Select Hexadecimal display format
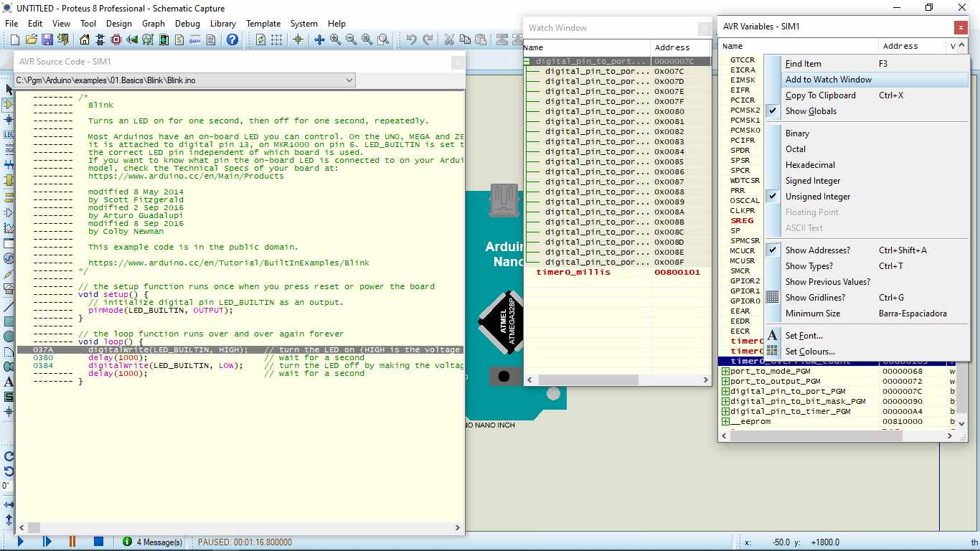Image resolution: width=980 pixels, height=551 pixels. 867,165
